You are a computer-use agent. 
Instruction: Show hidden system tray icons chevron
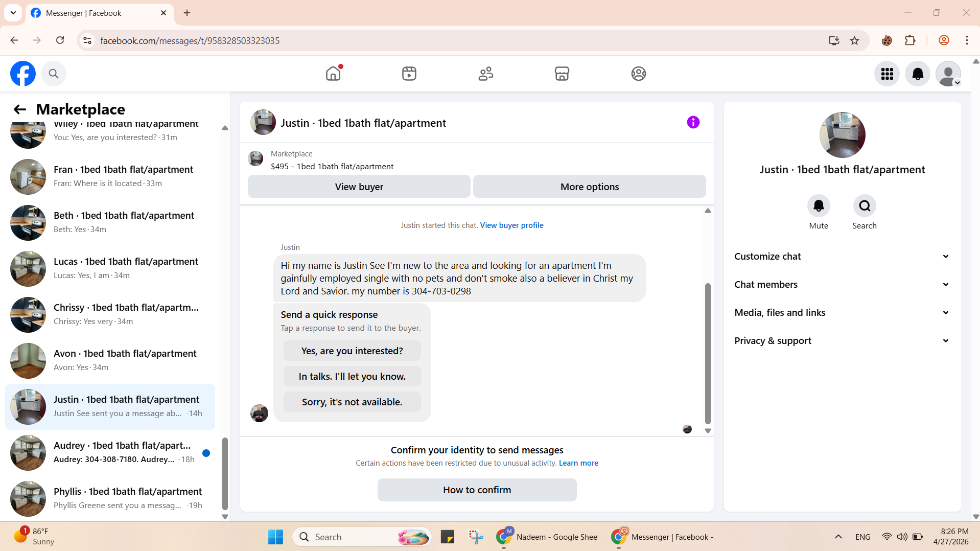(838, 537)
